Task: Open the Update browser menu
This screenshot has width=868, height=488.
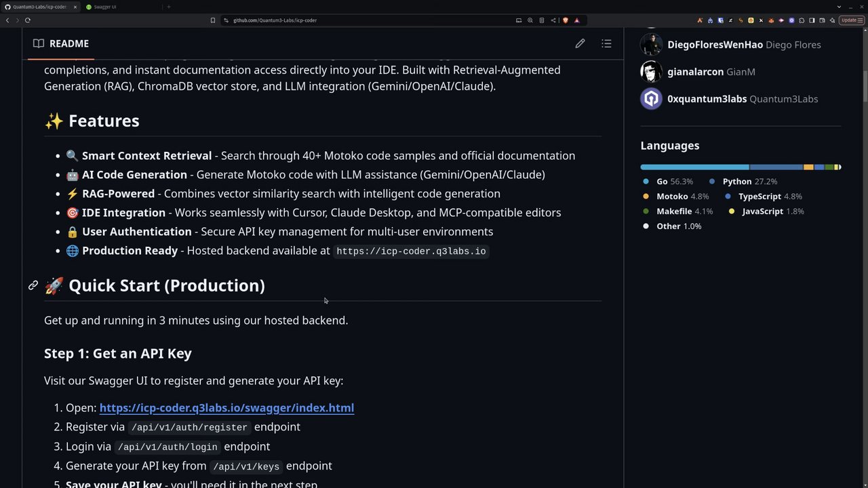Action: tap(850, 20)
